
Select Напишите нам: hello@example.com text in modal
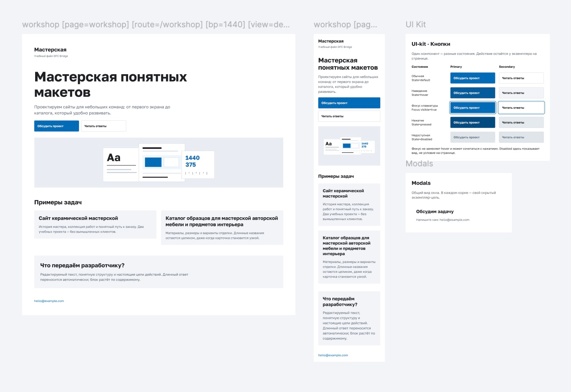point(443,220)
